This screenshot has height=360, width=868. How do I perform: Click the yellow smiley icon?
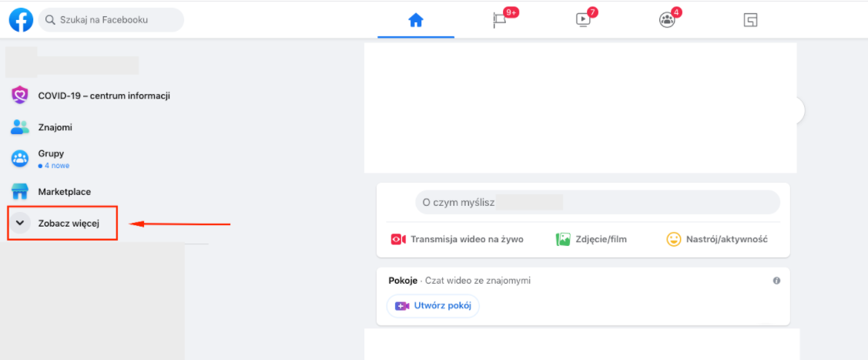[x=673, y=239]
